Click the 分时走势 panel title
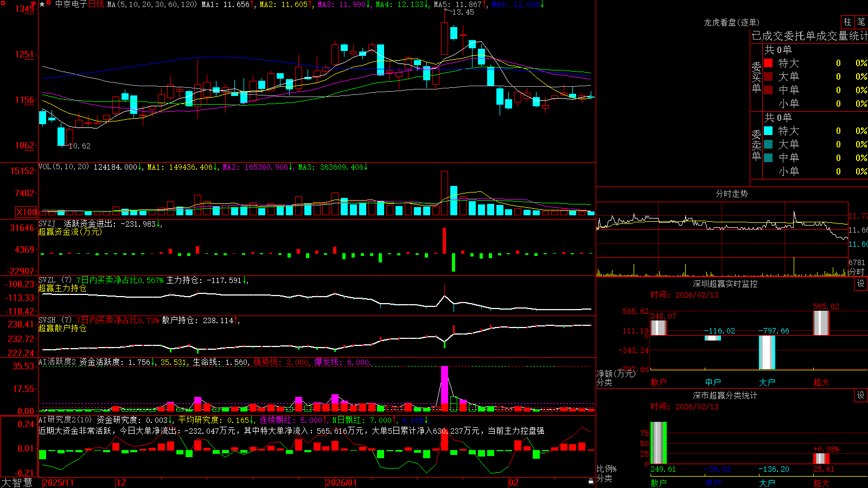 731,194
